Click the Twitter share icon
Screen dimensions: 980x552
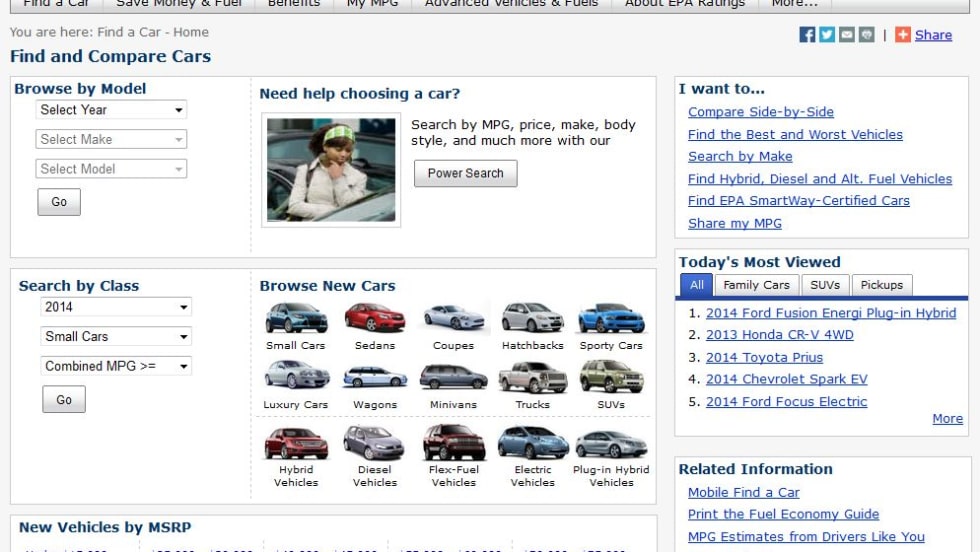pyautogui.click(x=827, y=35)
